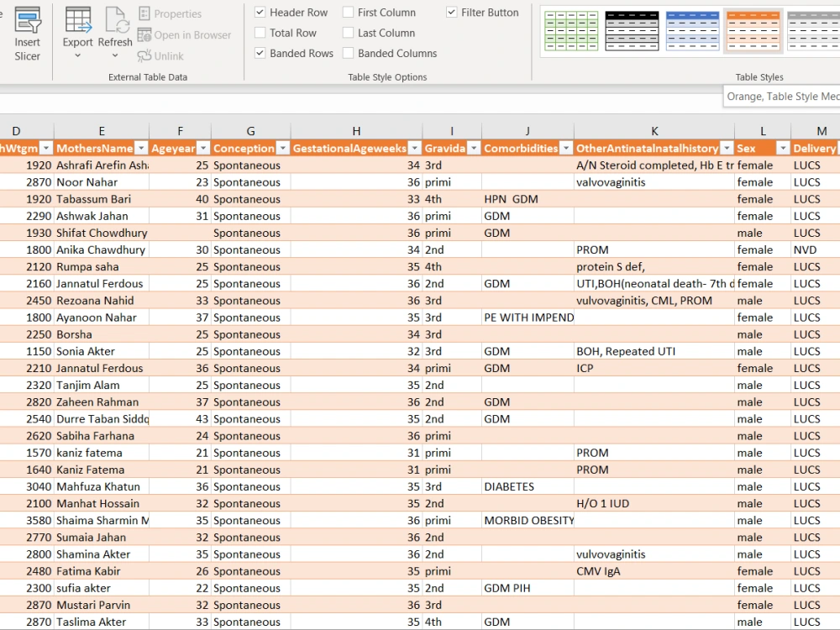Toggle the Filter Button checkbox

click(x=452, y=12)
